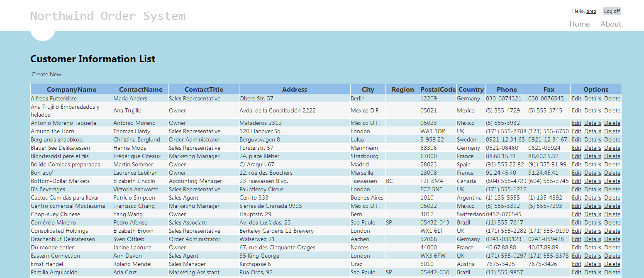Click the Phone column header
The width and height of the screenshot is (644, 278).
507,89
